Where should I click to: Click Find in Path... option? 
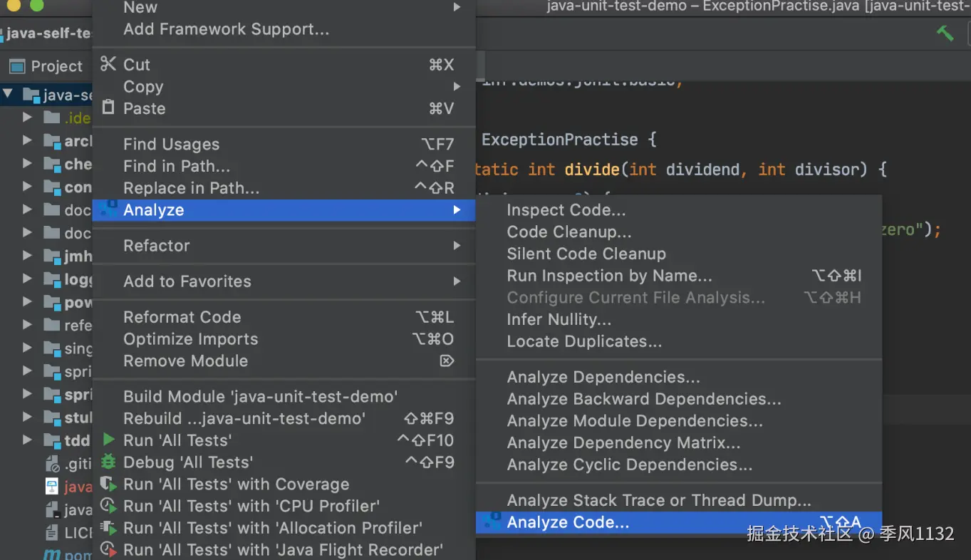pos(176,166)
